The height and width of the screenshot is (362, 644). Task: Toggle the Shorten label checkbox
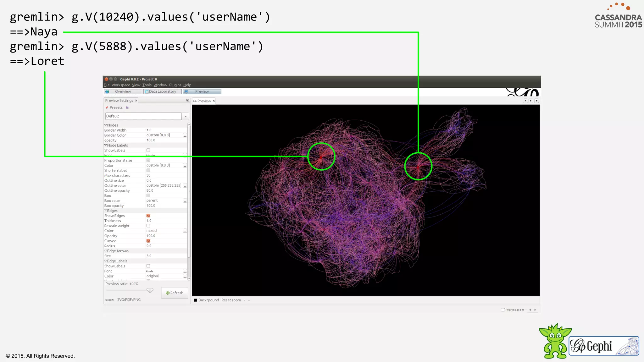click(148, 171)
